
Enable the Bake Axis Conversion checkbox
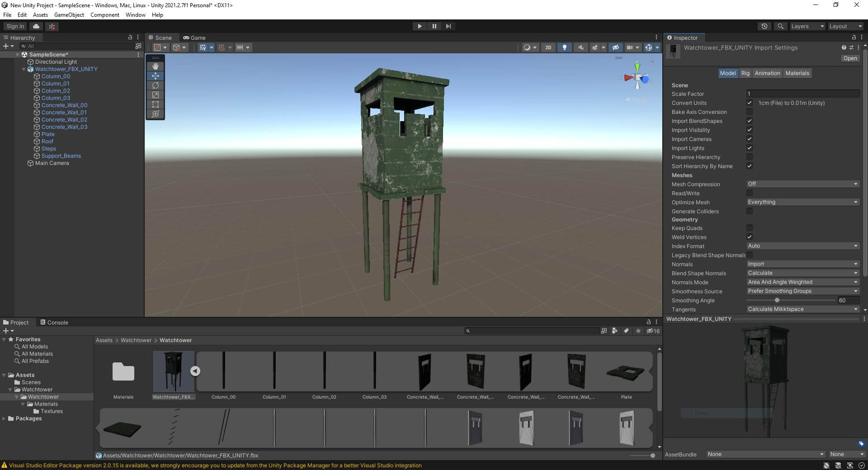749,112
